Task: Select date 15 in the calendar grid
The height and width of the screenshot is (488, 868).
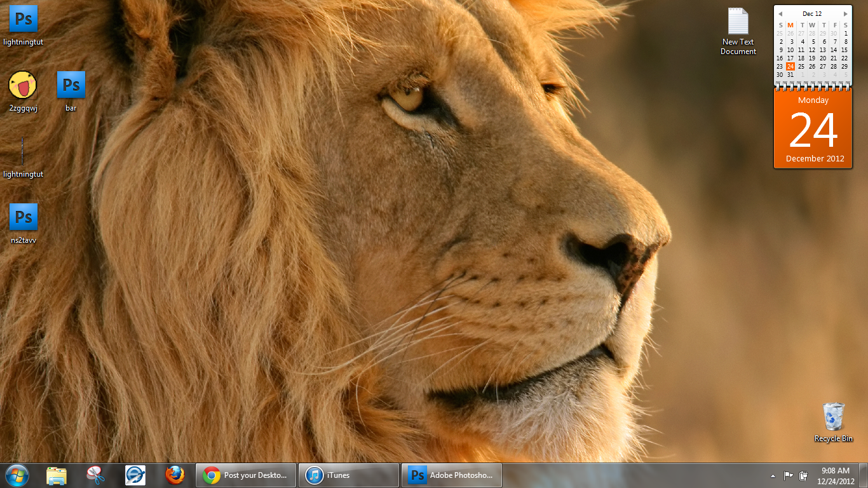Action: click(x=844, y=50)
